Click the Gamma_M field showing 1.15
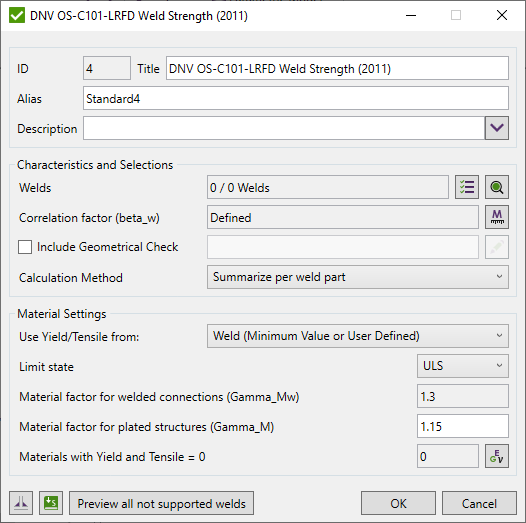Viewport: 526px width, 523px height. pos(463,426)
